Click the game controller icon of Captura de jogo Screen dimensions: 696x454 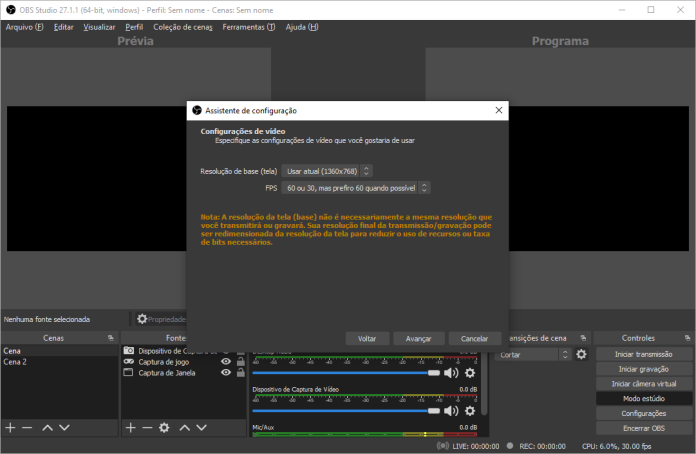click(129, 362)
